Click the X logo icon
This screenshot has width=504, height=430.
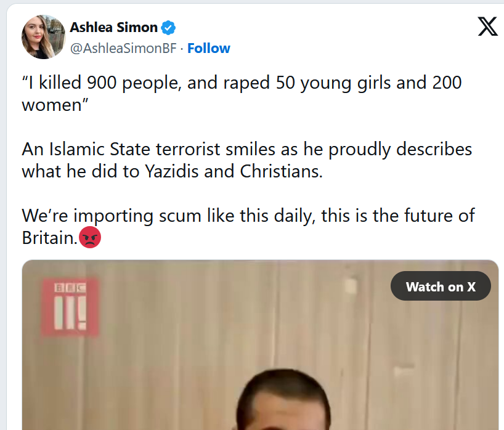pyautogui.click(x=487, y=26)
